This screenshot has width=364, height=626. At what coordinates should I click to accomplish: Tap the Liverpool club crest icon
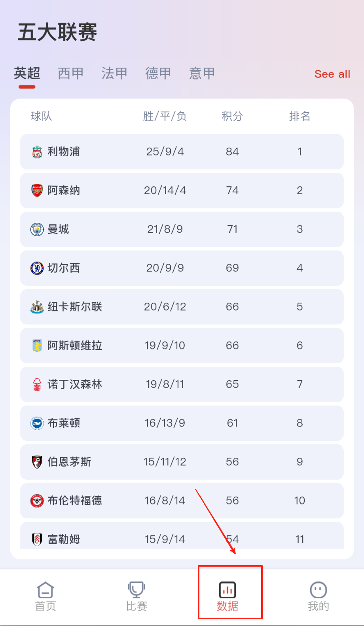pyautogui.click(x=37, y=152)
